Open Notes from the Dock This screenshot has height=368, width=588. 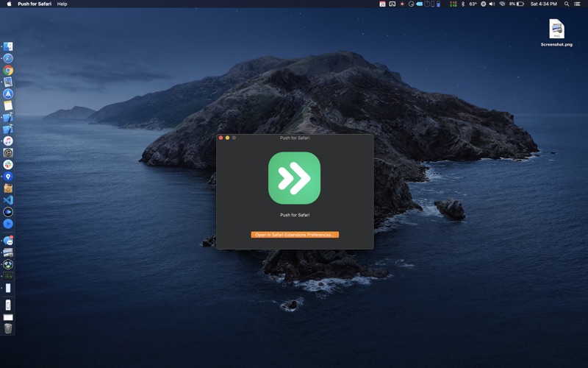tap(8, 105)
